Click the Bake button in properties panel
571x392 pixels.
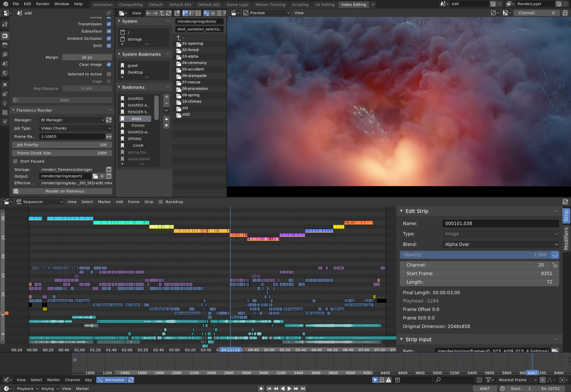(x=65, y=100)
